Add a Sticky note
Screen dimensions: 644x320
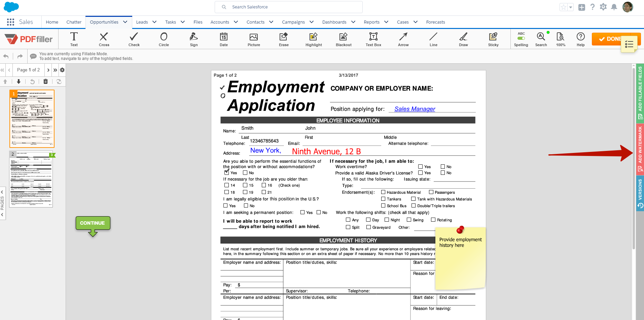point(493,39)
